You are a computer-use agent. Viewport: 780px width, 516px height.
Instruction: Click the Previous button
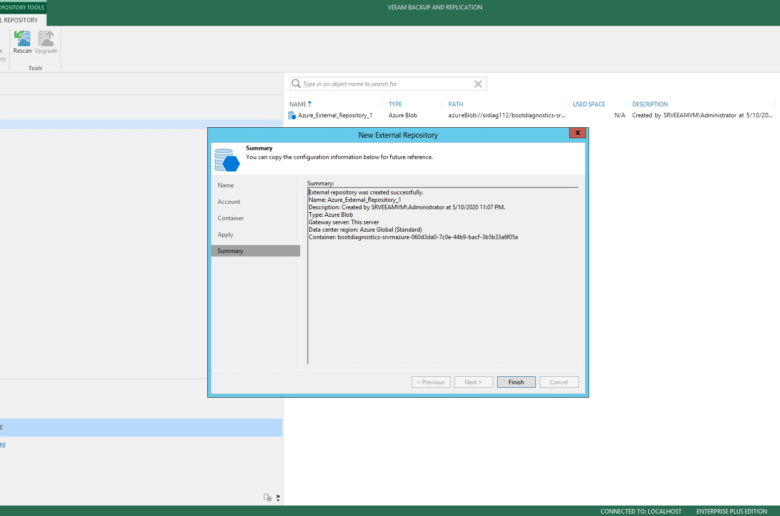431,382
